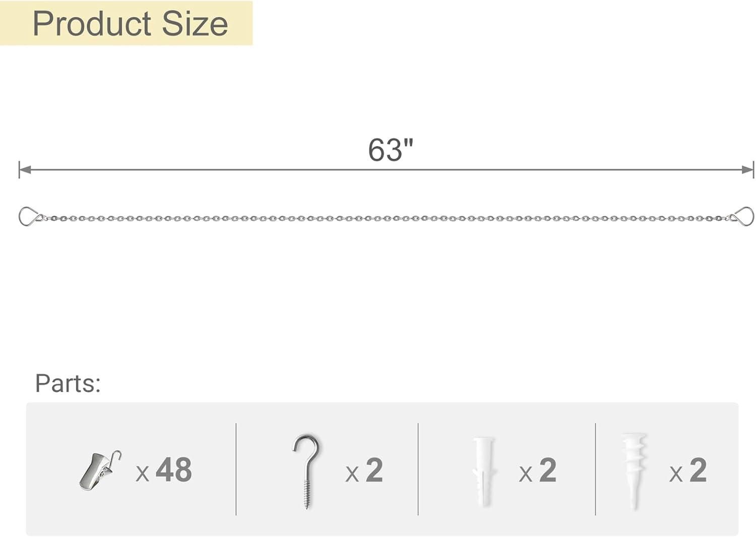Click "x 2" beside the threaded anchor
The width and height of the screenshot is (756, 537).
point(688,470)
